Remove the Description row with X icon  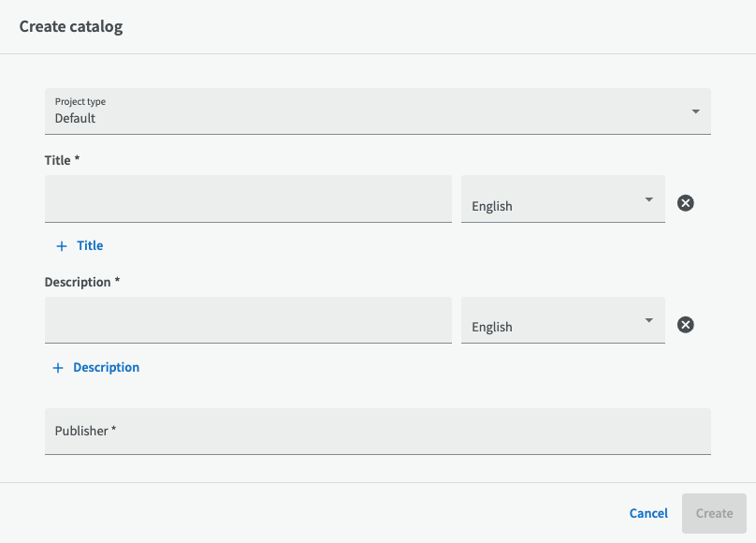point(685,325)
